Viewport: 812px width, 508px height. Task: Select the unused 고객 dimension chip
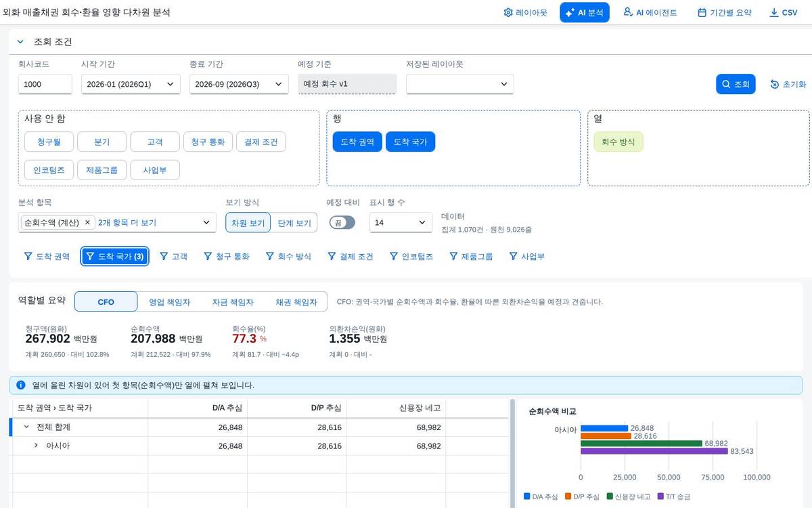point(155,142)
